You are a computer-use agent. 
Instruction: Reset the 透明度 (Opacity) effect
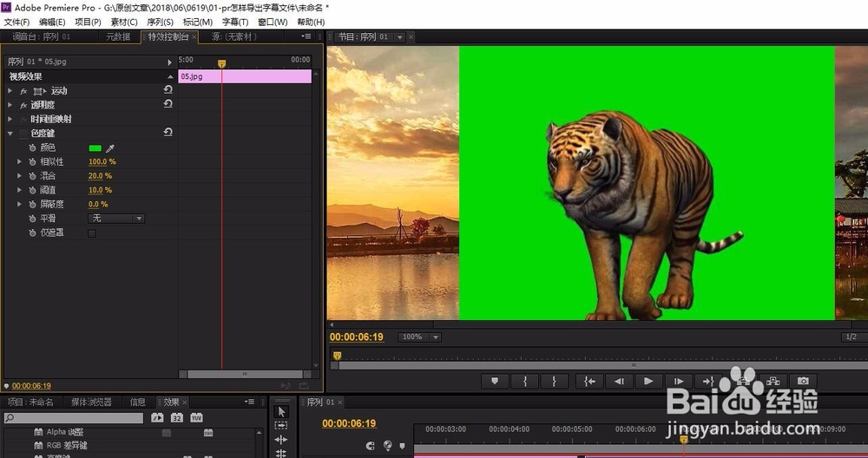point(168,103)
